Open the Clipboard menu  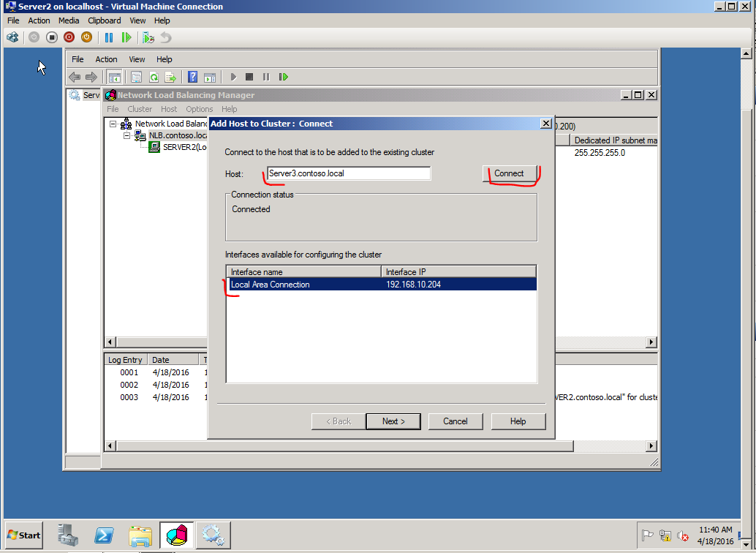click(105, 20)
